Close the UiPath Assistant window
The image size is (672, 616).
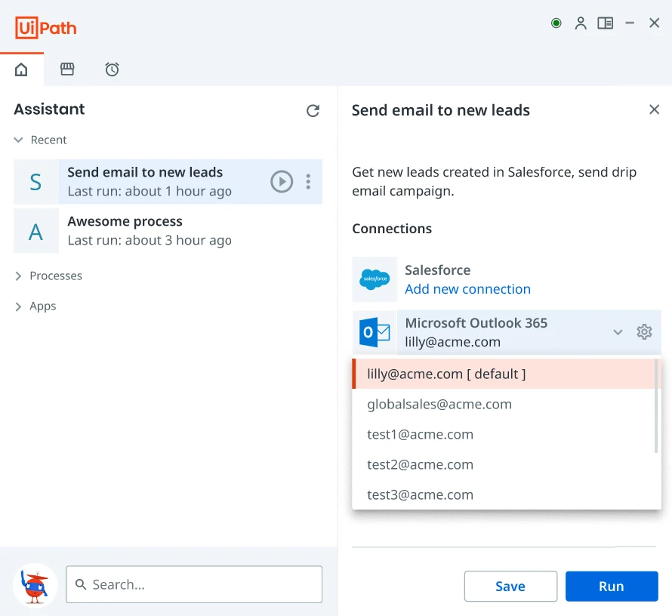click(654, 23)
